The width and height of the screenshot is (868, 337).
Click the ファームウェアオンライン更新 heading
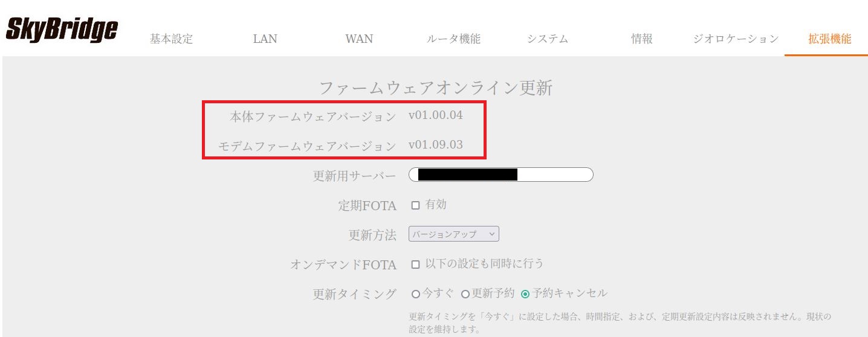(x=435, y=89)
